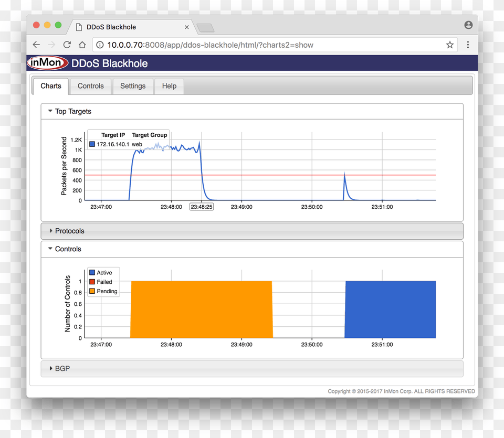Open the Help tab
Image resolution: width=504 pixels, height=438 pixels.
point(169,86)
